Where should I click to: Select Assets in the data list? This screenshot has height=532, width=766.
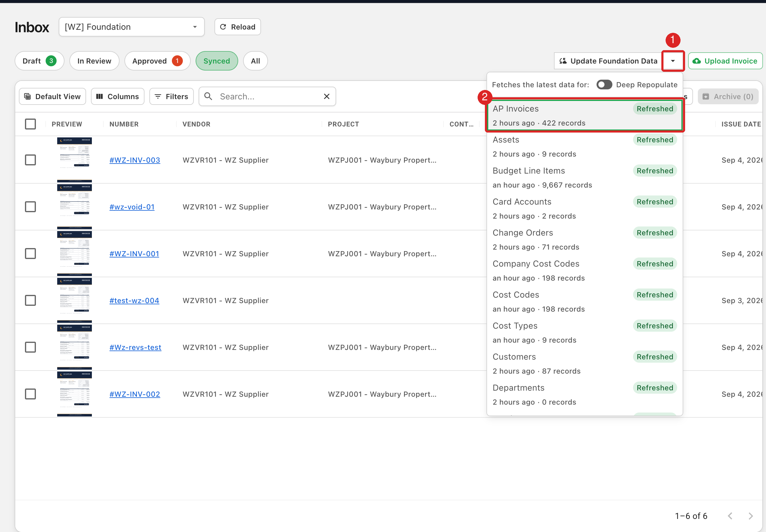(585, 147)
